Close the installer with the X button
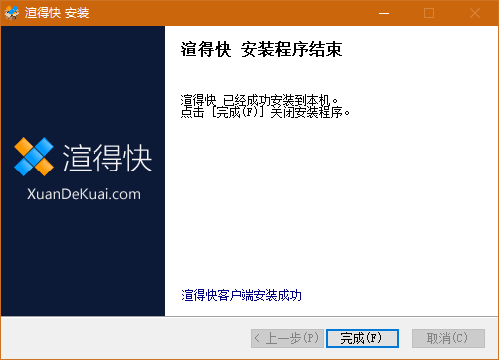The height and width of the screenshot is (360, 499). tap(475, 13)
